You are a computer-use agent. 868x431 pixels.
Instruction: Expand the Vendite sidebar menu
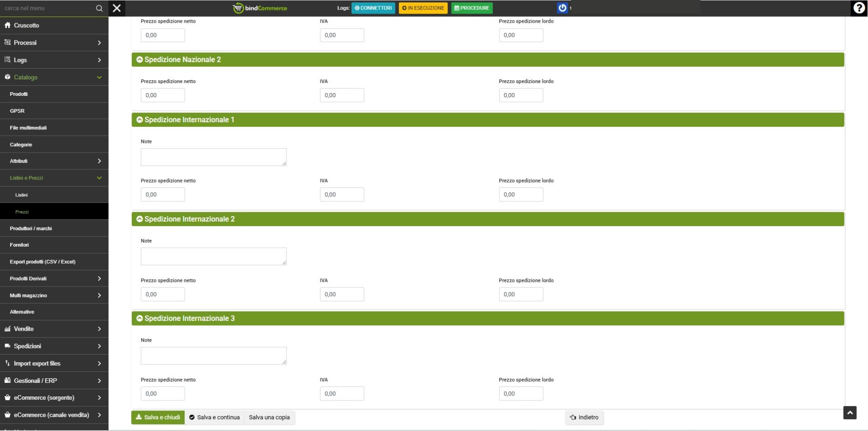tap(54, 329)
